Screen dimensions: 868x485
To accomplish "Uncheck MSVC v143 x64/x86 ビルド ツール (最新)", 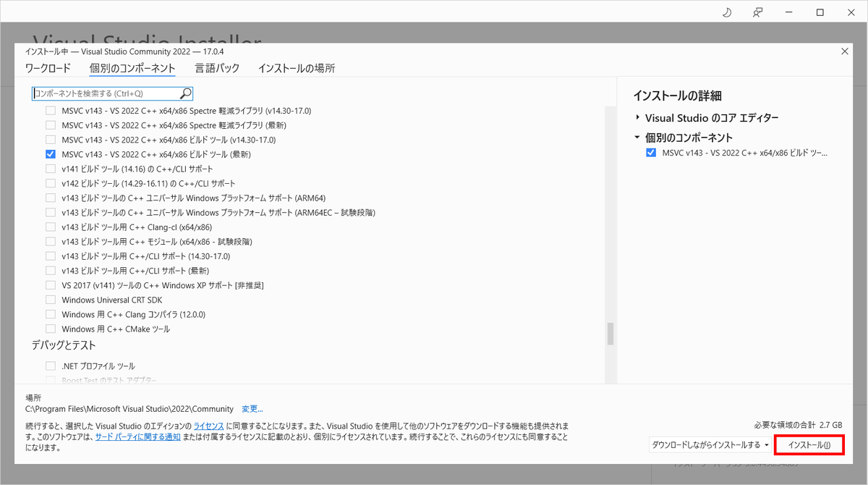I will click(51, 154).
